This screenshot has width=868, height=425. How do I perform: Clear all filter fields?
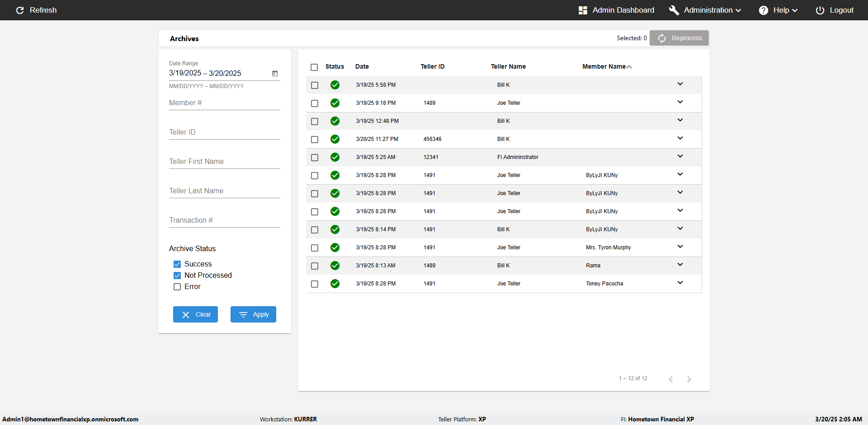point(195,314)
